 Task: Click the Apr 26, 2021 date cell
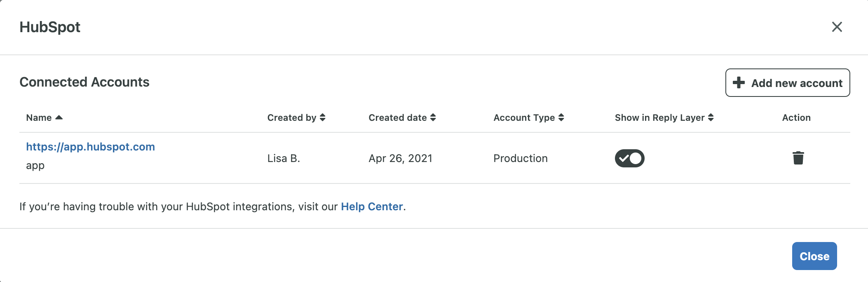[x=400, y=158]
